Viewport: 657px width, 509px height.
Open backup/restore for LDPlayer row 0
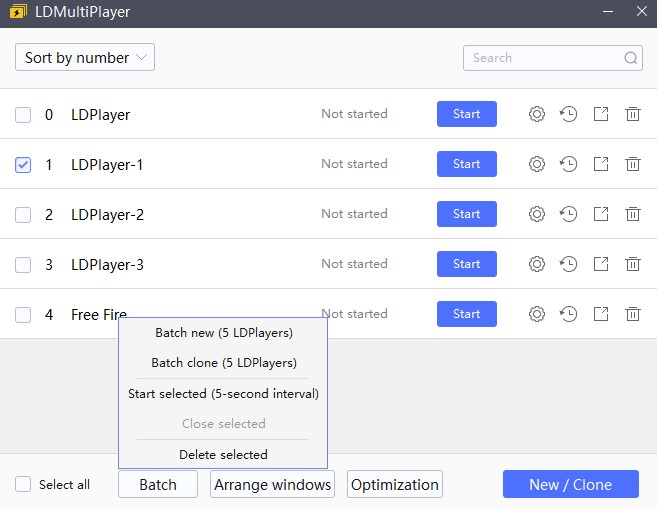tap(569, 114)
